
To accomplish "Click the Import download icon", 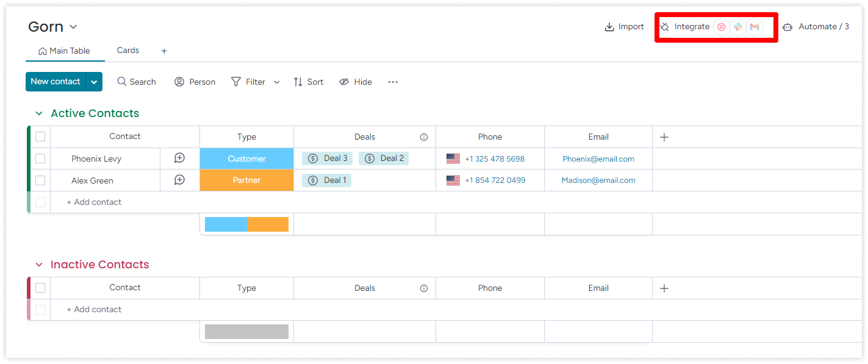I will tap(609, 27).
